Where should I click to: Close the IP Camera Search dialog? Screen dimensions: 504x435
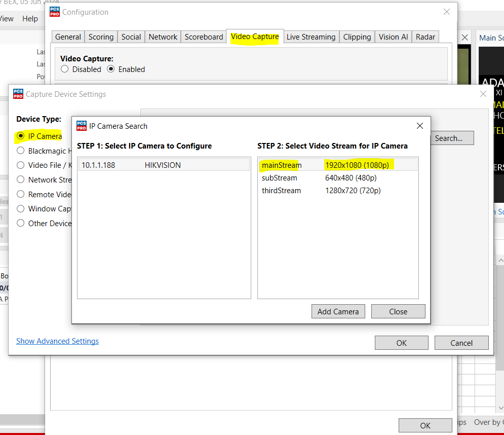(x=419, y=126)
